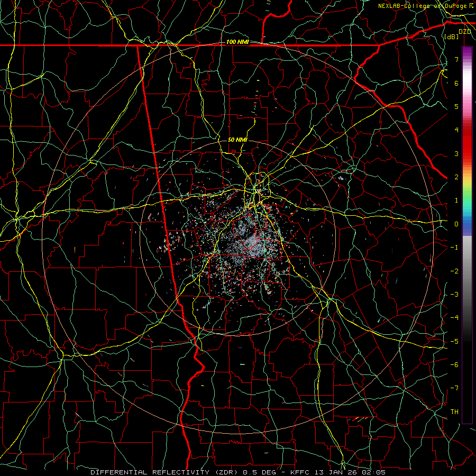
Task: Click the "4" value on the ZDR color scale
Action: point(456,130)
